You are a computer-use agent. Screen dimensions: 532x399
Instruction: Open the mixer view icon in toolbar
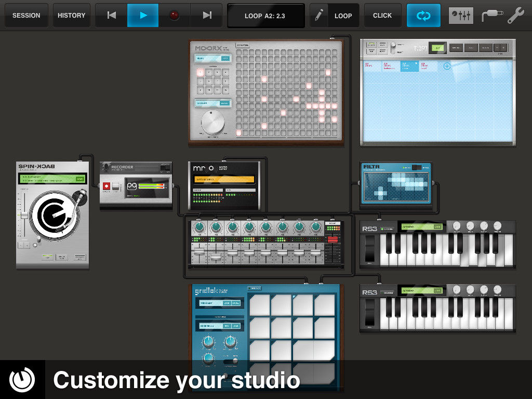461,16
